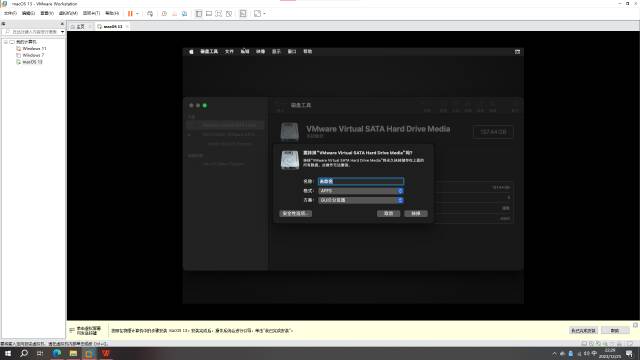
Task: Click the console view toolbar icon
Action: click(x=243, y=13)
